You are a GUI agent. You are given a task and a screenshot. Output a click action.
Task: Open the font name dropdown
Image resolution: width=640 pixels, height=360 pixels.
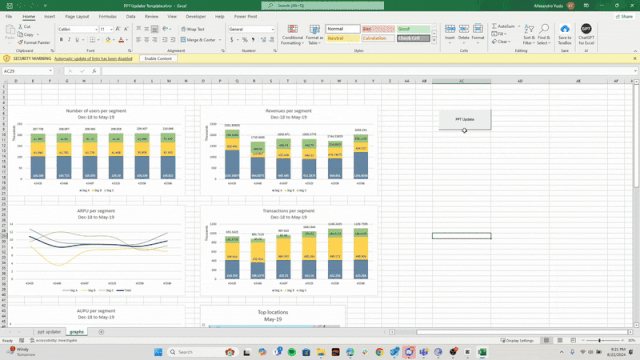[96, 29]
